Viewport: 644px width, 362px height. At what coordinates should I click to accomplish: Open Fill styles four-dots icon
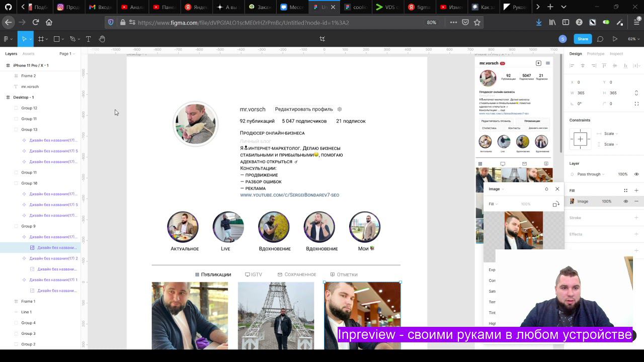coord(625,191)
